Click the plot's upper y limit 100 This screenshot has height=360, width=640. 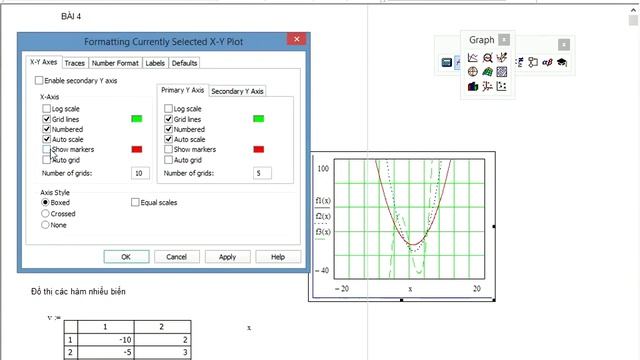click(x=323, y=168)
